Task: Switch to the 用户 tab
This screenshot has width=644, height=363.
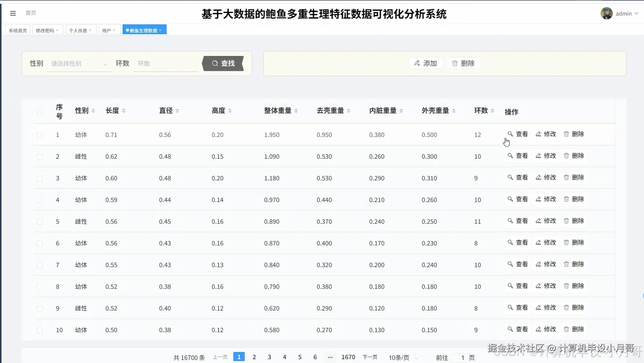Action: point(107,30)
